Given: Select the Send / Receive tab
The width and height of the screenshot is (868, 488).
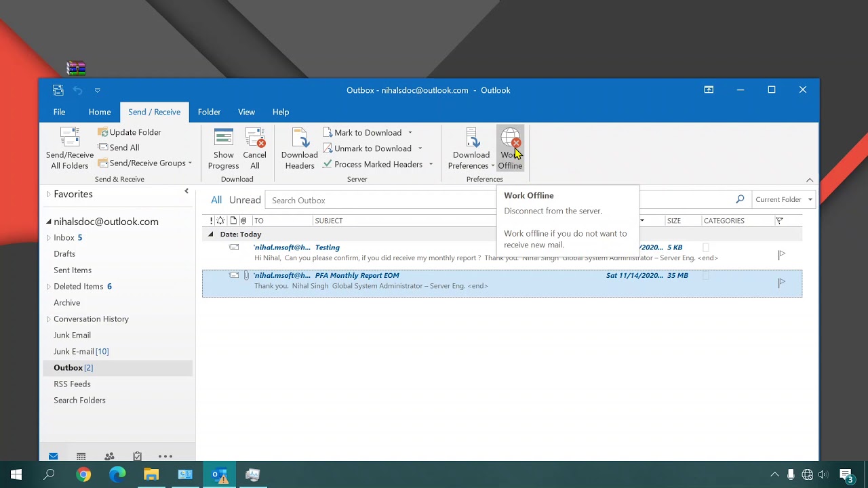Looking at the screenshot, I should tap(154, 112).
